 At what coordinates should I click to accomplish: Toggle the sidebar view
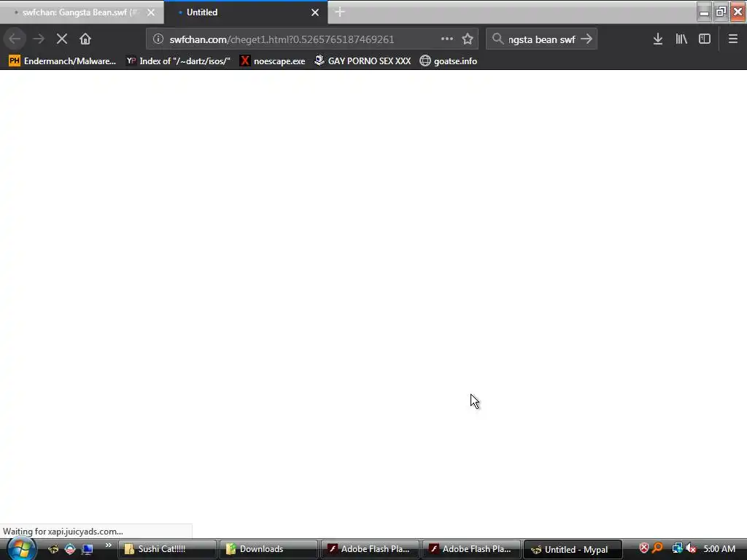click(x=705, y=39)
